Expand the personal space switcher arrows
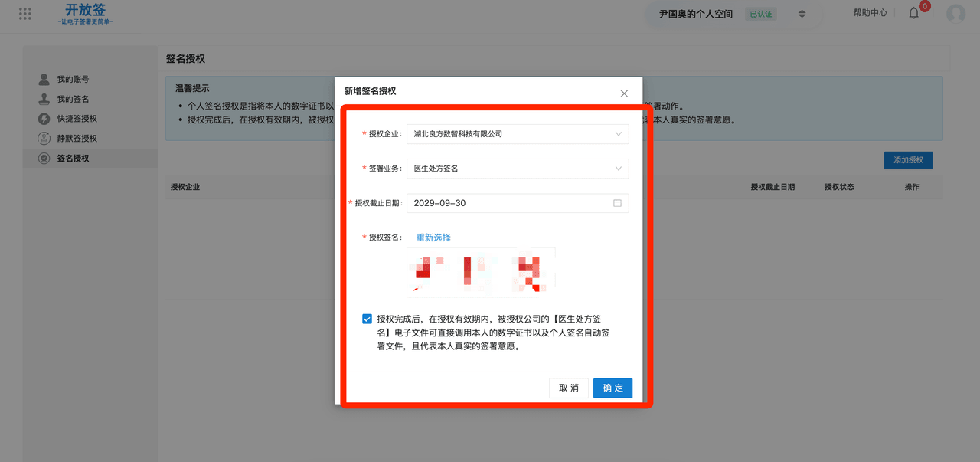This screenshot has width=980, height=462. point(802,14)
